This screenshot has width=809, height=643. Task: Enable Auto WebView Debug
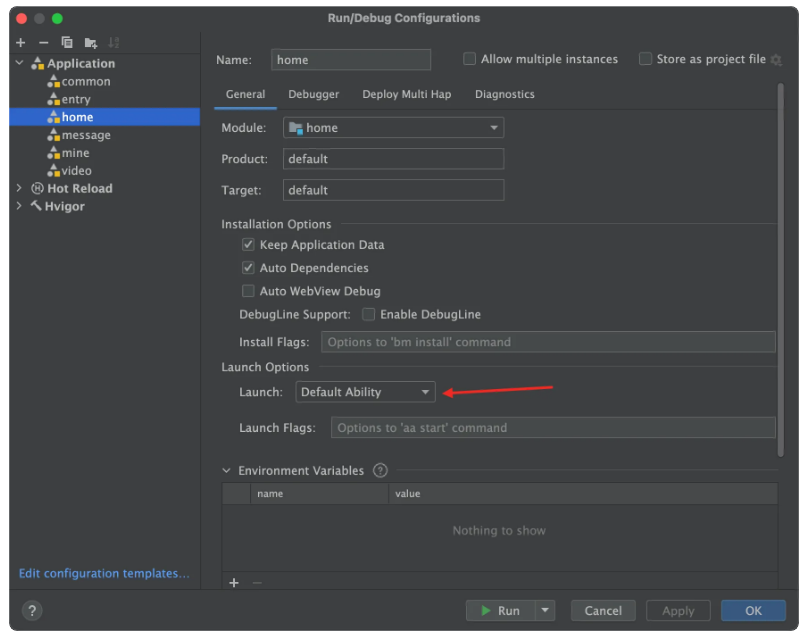coord(248,291)
